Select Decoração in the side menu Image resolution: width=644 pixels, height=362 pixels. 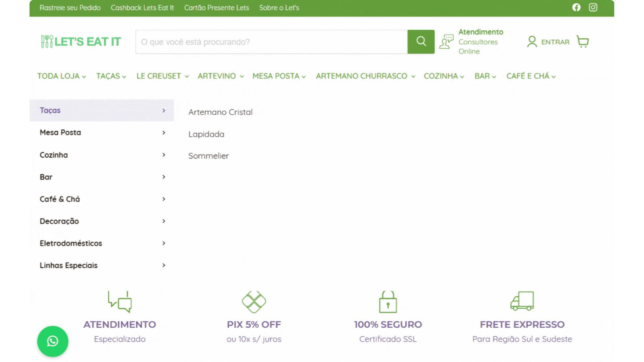[102, 221]
